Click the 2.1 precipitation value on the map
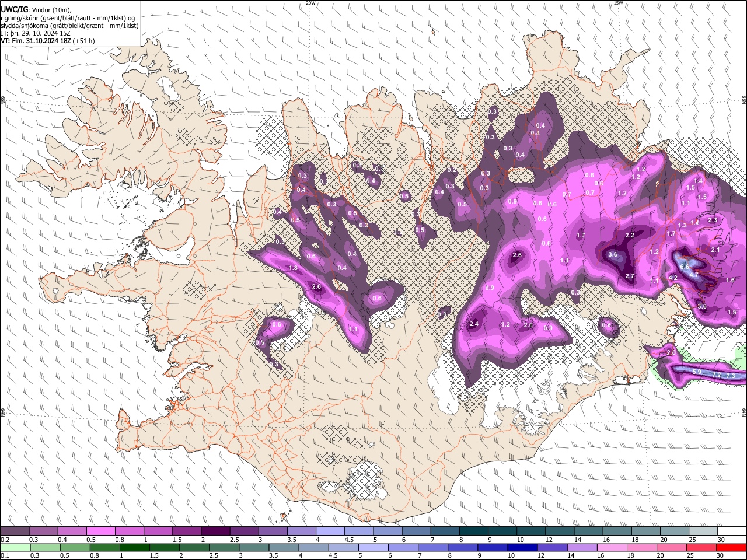747x560 pixels. (x=715, y=250)
